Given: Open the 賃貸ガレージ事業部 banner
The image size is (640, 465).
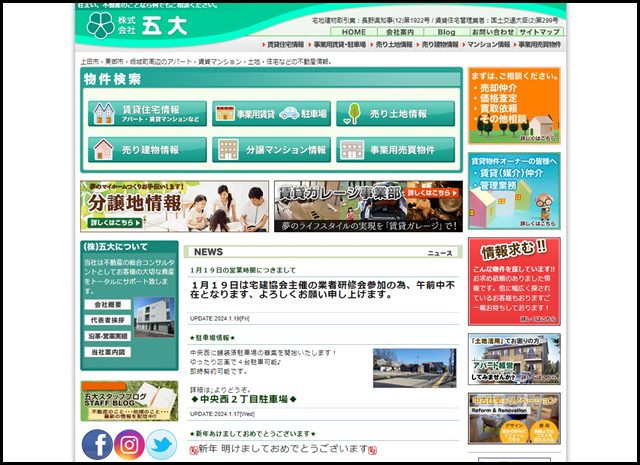Looking at the screenshot, I should coord(369,206).
